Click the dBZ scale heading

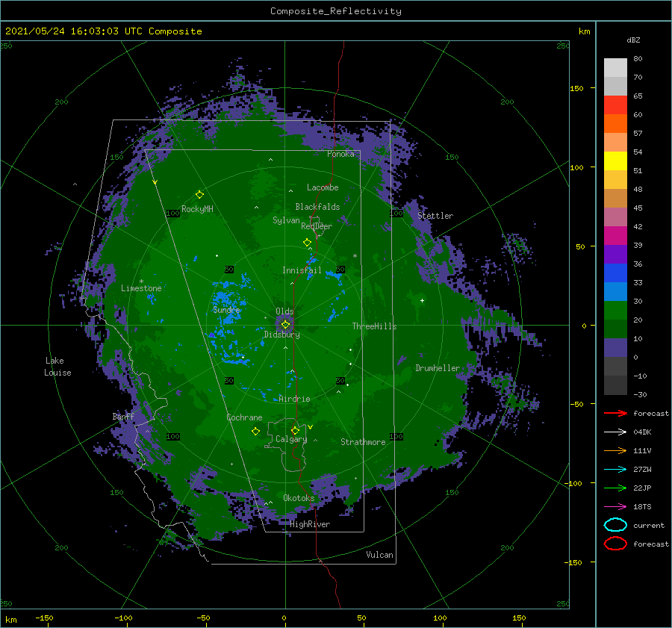tap(633, 40)
